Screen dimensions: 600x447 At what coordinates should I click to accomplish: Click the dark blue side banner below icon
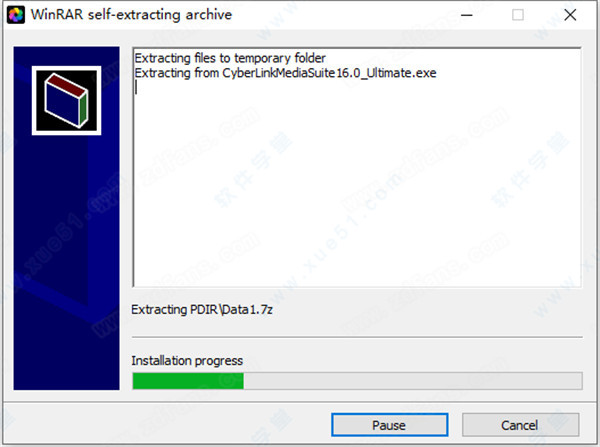67,260
